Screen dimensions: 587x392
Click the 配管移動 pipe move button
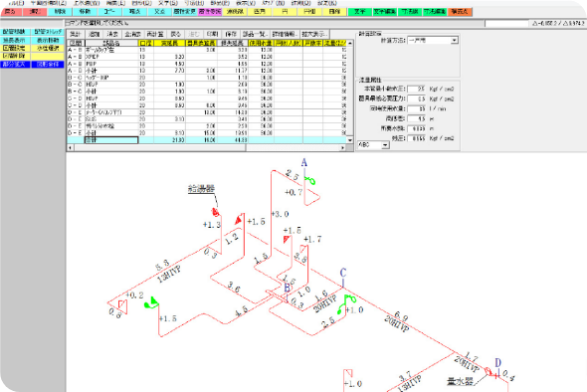(x=15, y=32)
